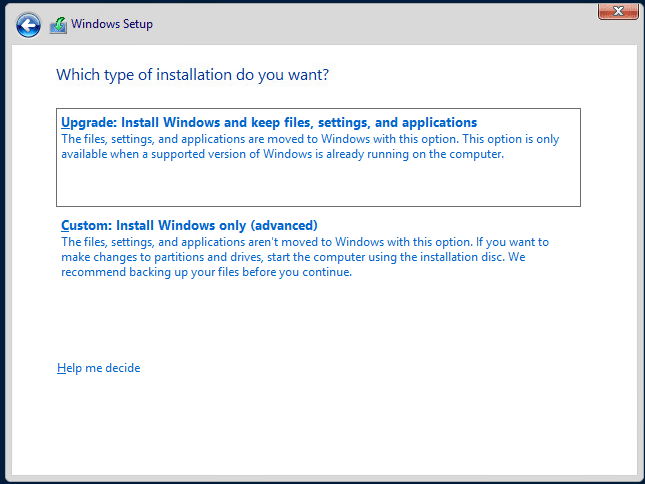The width and height of the screenshot is (645, 484).
Task: Close the Windows Setup dialog
Action: (x=618, y=11)
